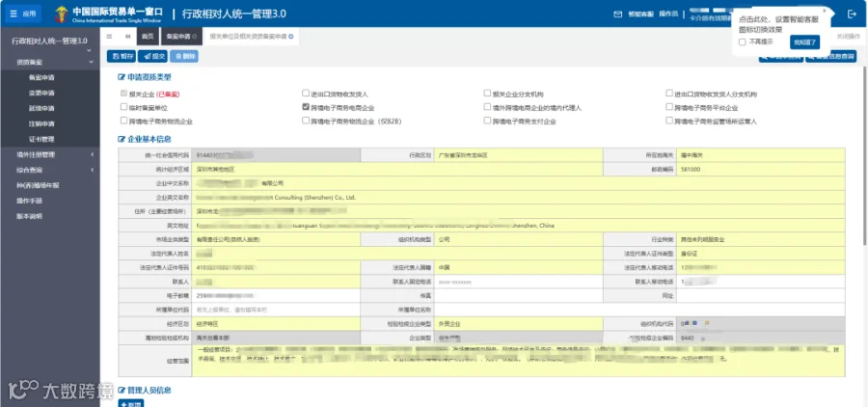Screen dimensions: 868x407
Task: Click into the 所属单位代码 input field
Action: [x=276, y=310]
